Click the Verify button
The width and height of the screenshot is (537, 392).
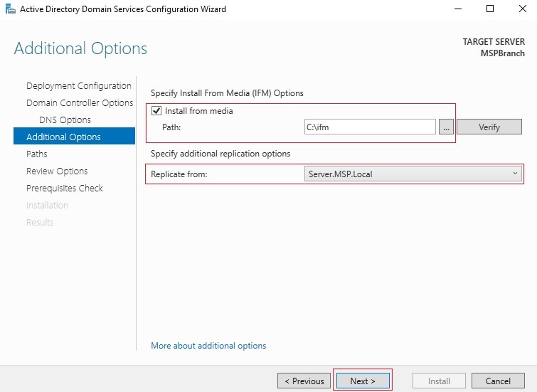point(489,127)
